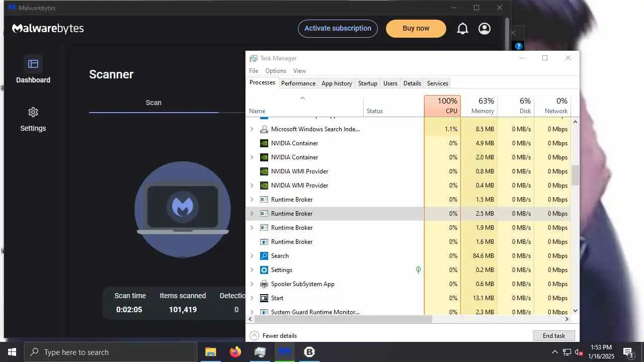This screenshot has width=644, height=362.
Task: Click the Status column header
Action: coord(394,106)
